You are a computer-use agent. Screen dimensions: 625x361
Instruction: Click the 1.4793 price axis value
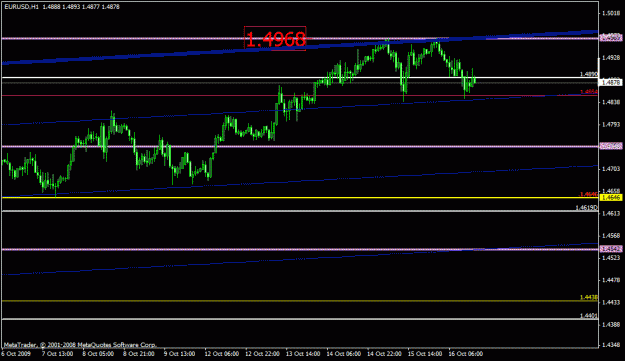tap(611, 125)
